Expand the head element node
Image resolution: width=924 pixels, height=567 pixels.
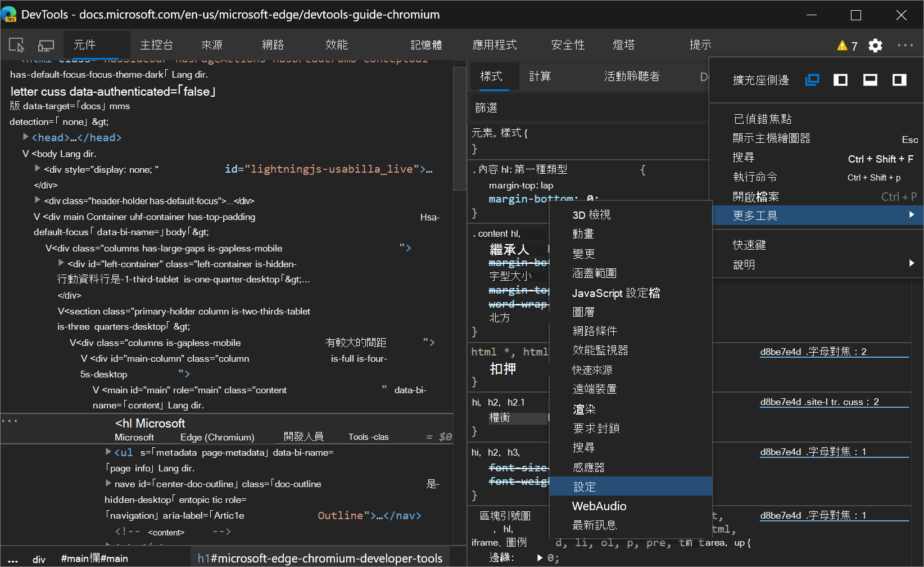coord(26,137)
